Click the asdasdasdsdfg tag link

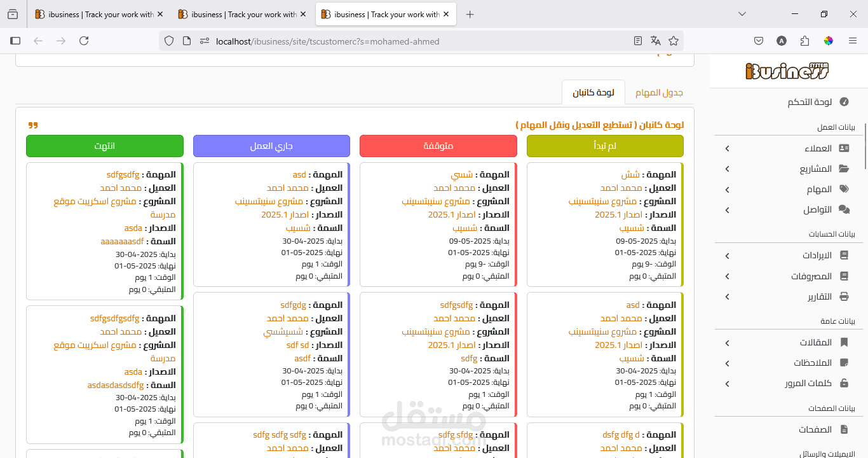pos(116,385)
